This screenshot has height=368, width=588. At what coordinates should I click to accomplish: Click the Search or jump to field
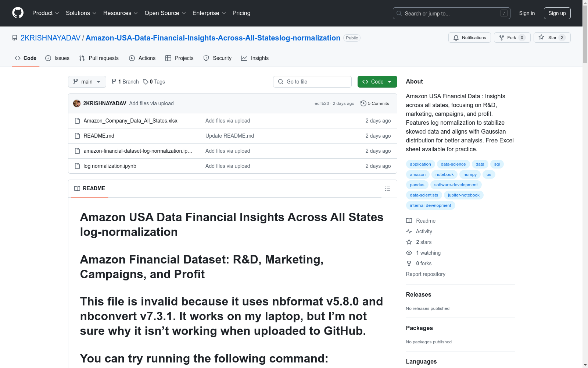(452, 13)
